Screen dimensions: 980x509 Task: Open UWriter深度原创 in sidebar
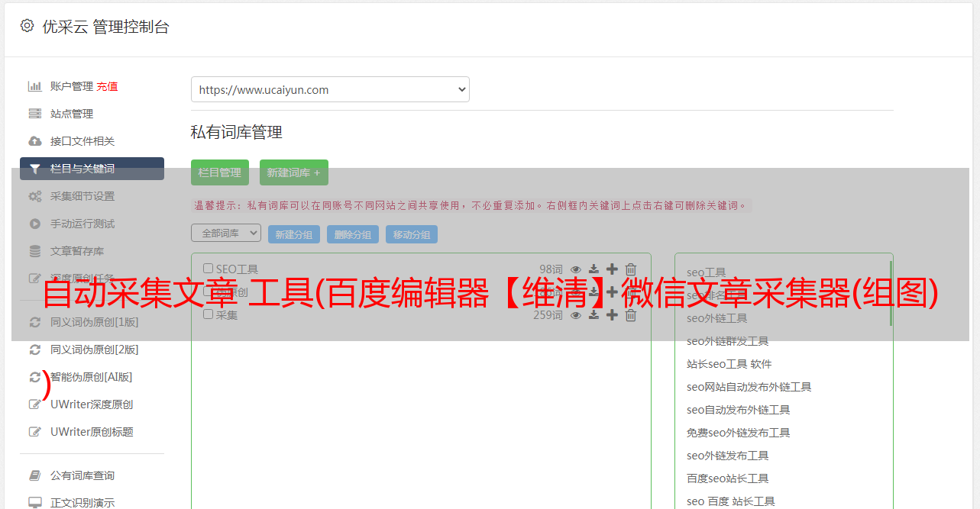tap(92, 404)
